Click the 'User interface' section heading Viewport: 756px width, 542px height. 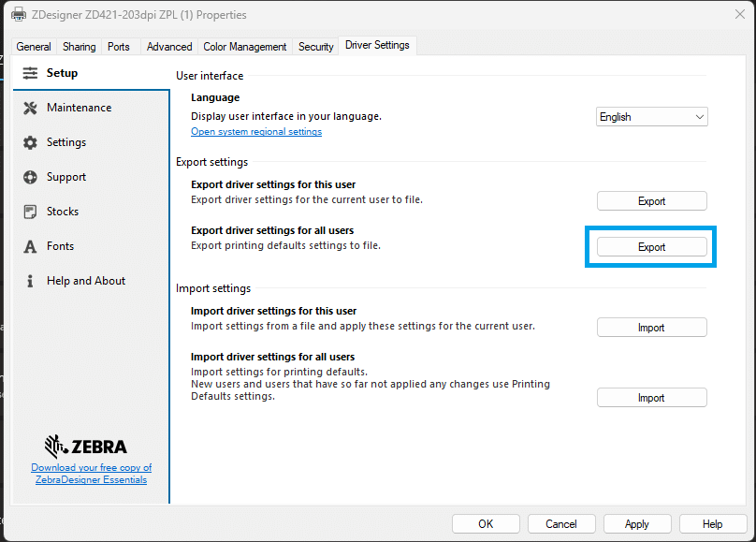210,76
